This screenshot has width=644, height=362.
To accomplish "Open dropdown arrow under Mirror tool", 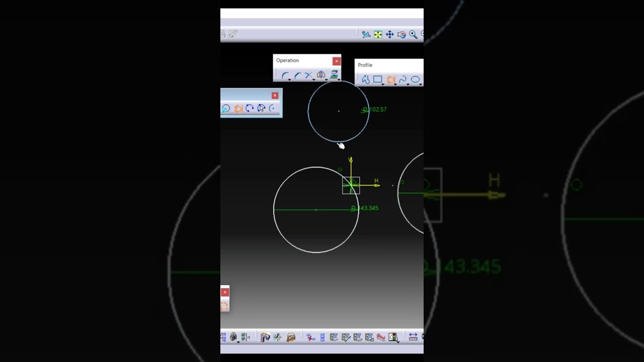I will coord(326,80).
